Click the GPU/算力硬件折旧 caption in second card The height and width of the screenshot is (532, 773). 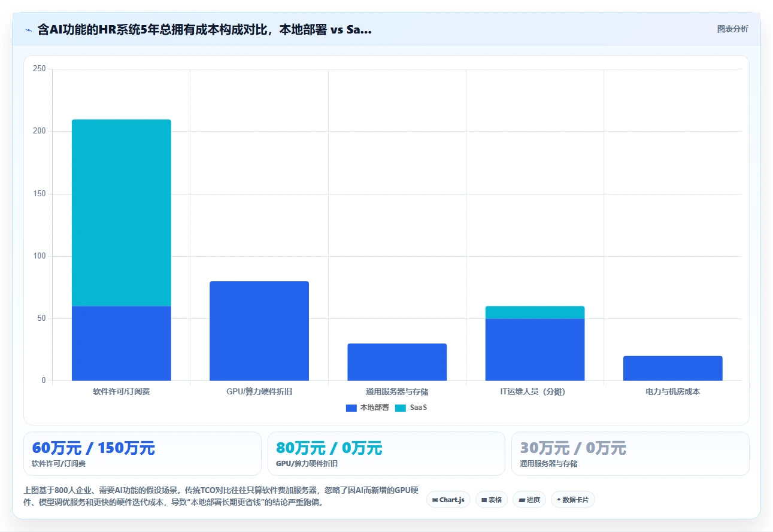point(307,464)
